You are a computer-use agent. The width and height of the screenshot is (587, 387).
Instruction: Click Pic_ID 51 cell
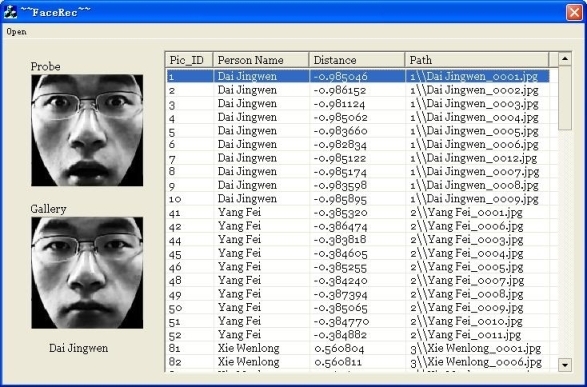[x=175, y=321]
